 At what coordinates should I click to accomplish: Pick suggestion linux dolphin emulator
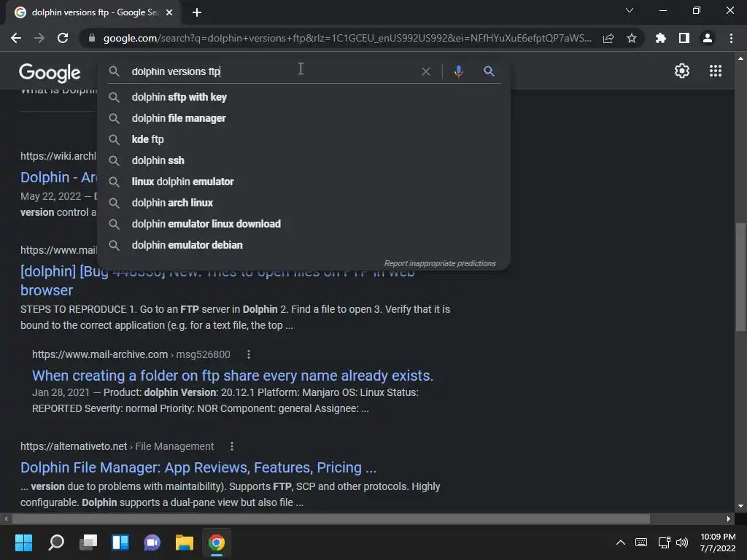tap(304, 182)
